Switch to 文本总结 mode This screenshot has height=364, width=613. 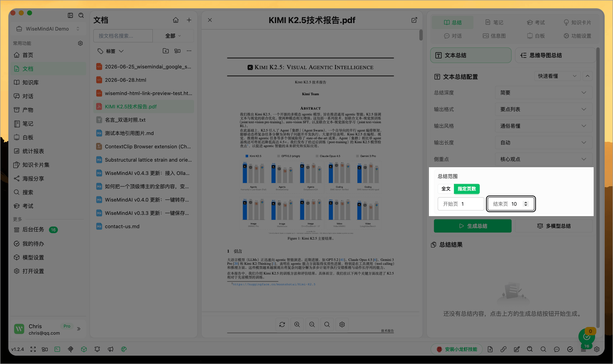pyautogui.click(x=471, y=55)
